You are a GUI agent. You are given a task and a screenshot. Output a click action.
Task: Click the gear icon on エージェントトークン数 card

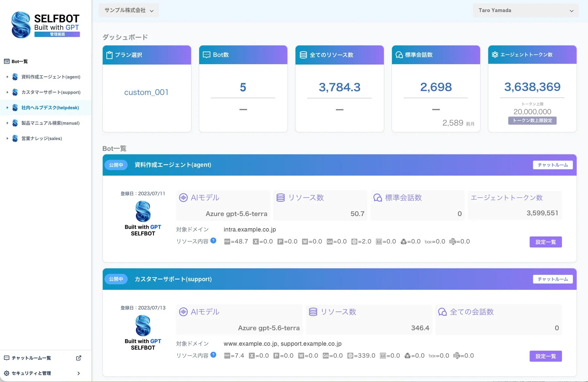tap(495, 55)
